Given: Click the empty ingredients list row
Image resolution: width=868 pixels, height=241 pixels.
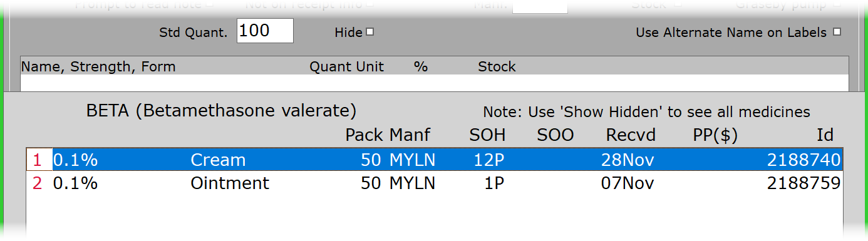Looking at the screenshot, I should [x=435, y=83].
